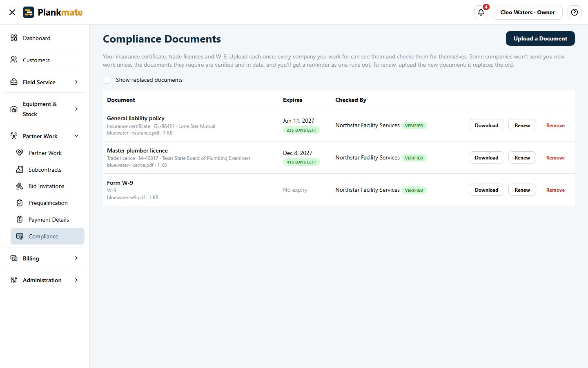
Task: Click the Prequalification clipboard icon
Action: point(20,203)
